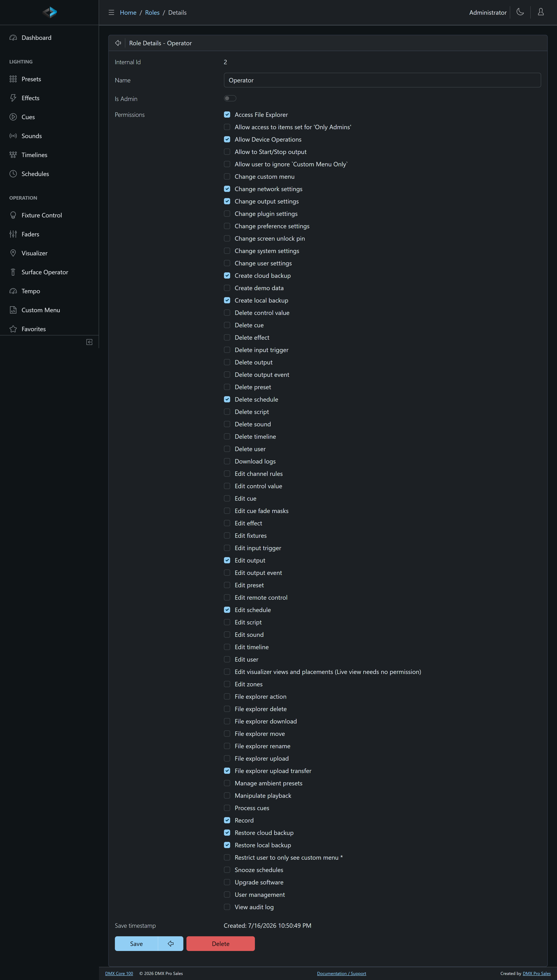Open DMX Pro Sales footer link
This screenshot has height=980, width=557.
coord(537,973)
